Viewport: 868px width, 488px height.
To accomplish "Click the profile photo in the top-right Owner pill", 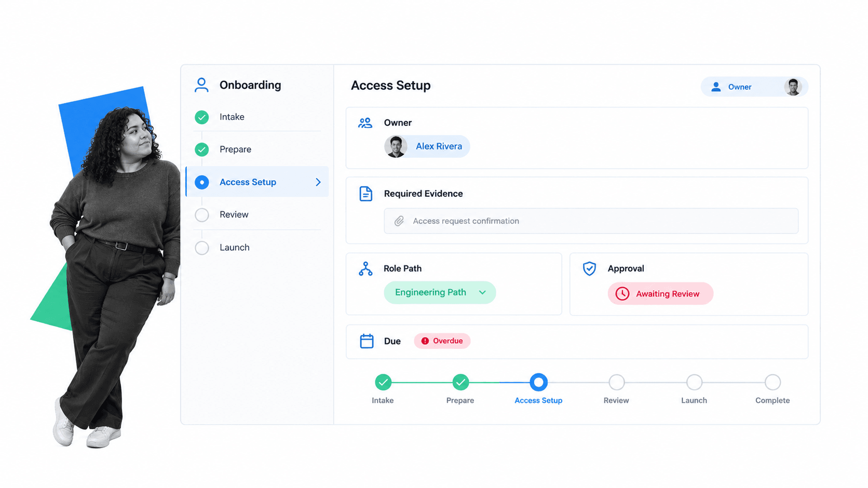I will 793,87.
